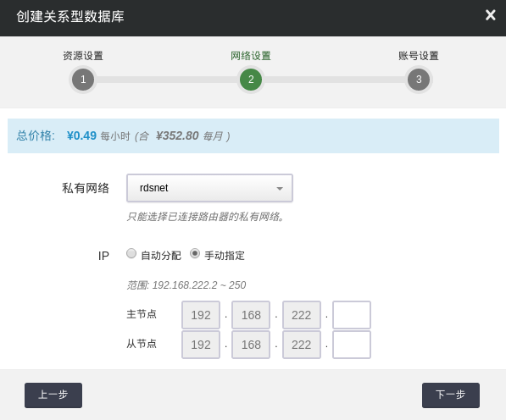Click the 从节点 second octet 168 box
The image size is (506, 420).
[251, 345]
